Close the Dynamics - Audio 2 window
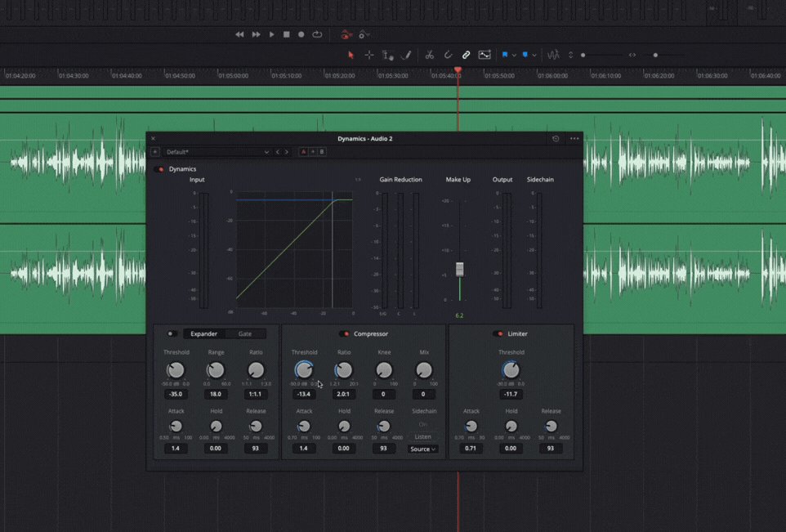The width and height of the screenshot is (786, 532). [x=154, y=138]
